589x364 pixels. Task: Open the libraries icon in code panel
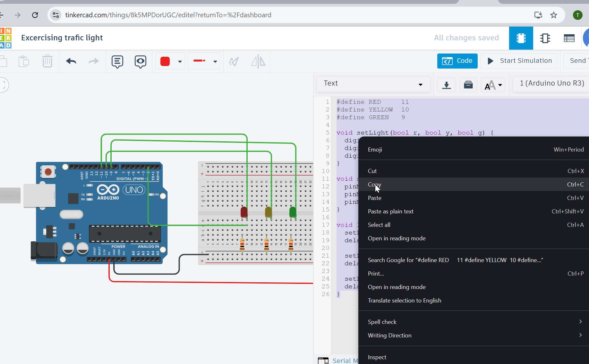[468, 85]
